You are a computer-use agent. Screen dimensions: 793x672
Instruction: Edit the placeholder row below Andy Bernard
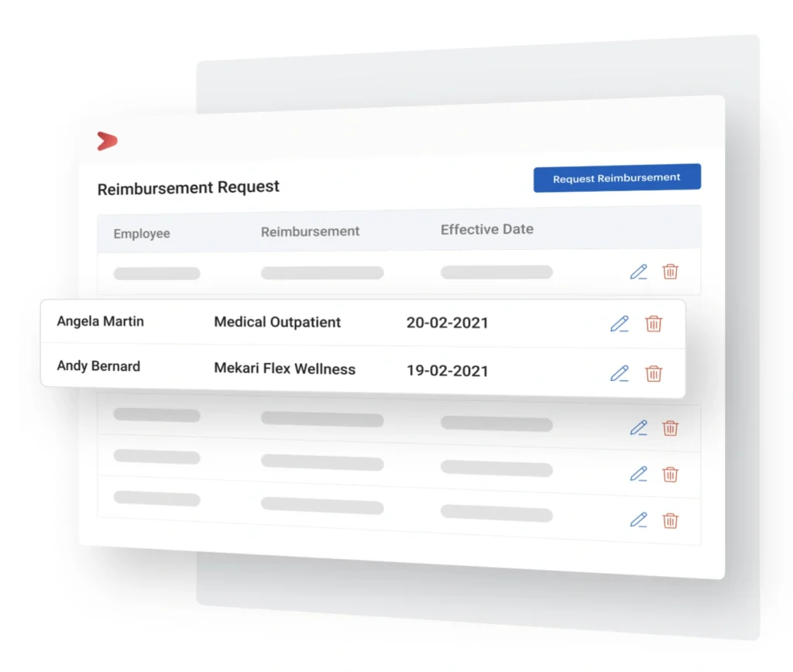click(637, 428)
